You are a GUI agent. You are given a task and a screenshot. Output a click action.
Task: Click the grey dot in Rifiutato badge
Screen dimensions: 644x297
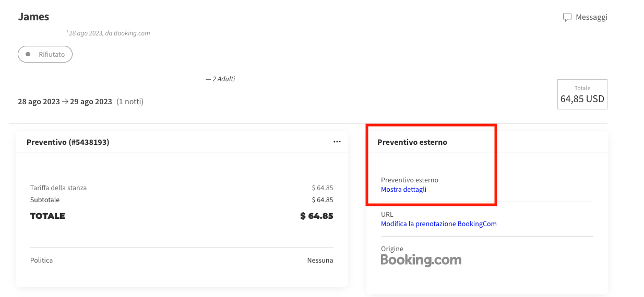click(x=28, y=54)
